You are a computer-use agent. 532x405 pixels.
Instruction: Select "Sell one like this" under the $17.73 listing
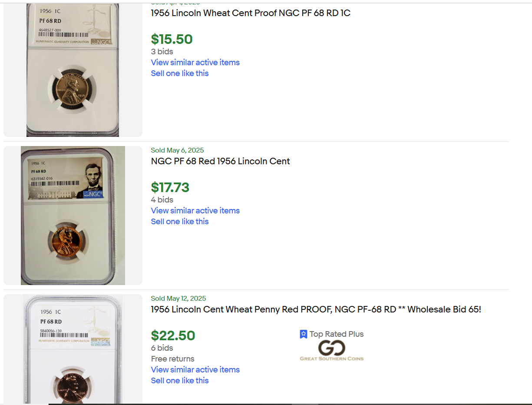(180, 222)
